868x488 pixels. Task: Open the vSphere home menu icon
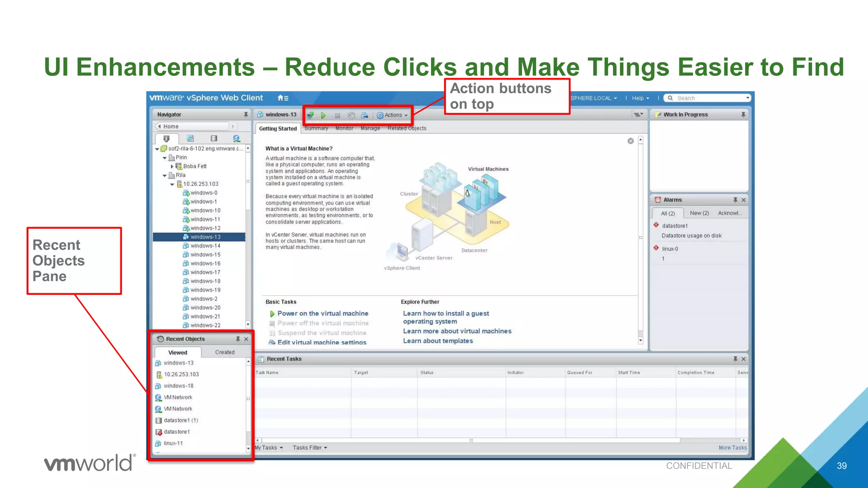pos(283,98)
